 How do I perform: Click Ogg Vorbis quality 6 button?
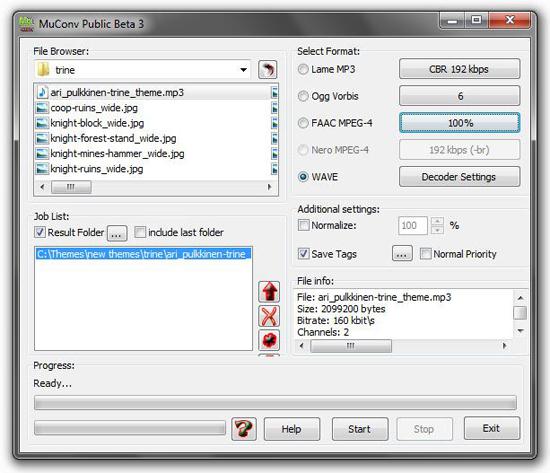[460, 96]
